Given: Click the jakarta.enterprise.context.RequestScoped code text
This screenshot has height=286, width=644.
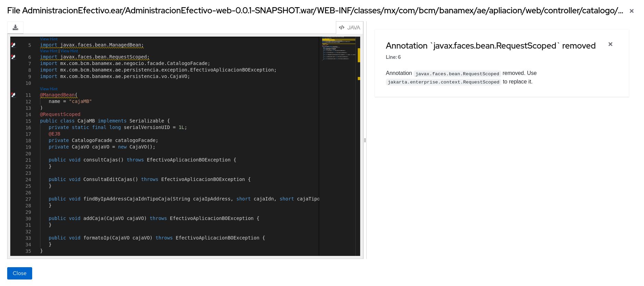Looking at the screenshot, I should click(x=443, y=82).
